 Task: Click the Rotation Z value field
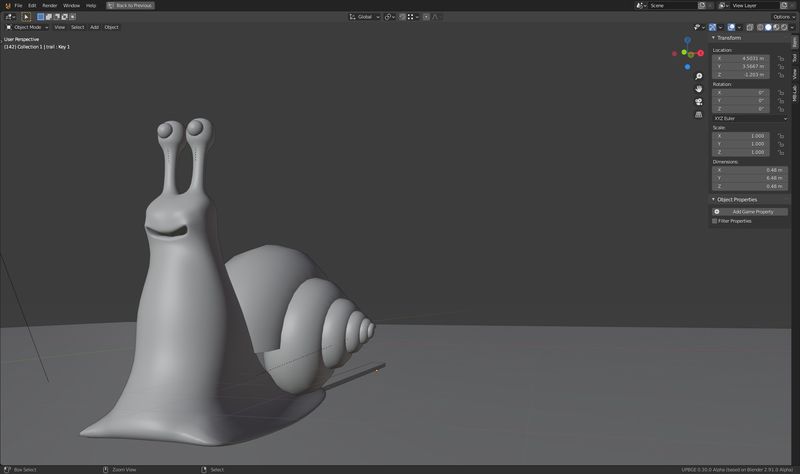pos(741,109)
